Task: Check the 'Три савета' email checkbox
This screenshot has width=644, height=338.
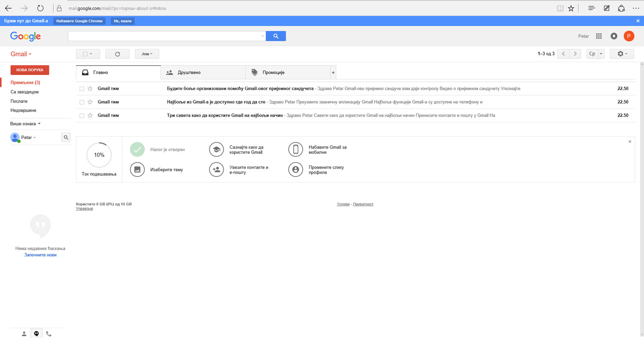Action: 82,115
